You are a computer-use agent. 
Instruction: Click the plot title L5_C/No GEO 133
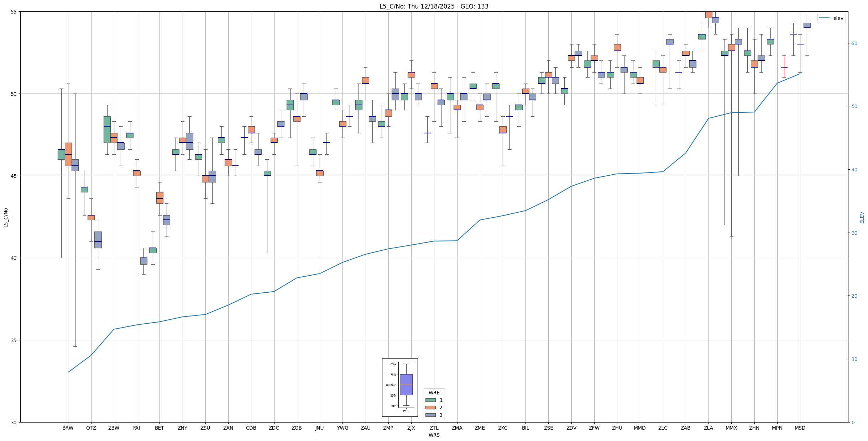click(x=434, y=6)
